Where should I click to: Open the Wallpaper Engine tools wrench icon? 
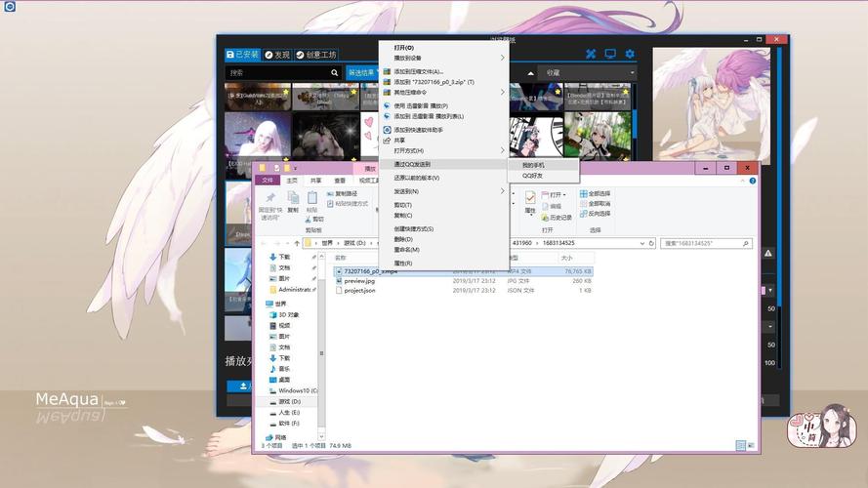coord(591,54)
